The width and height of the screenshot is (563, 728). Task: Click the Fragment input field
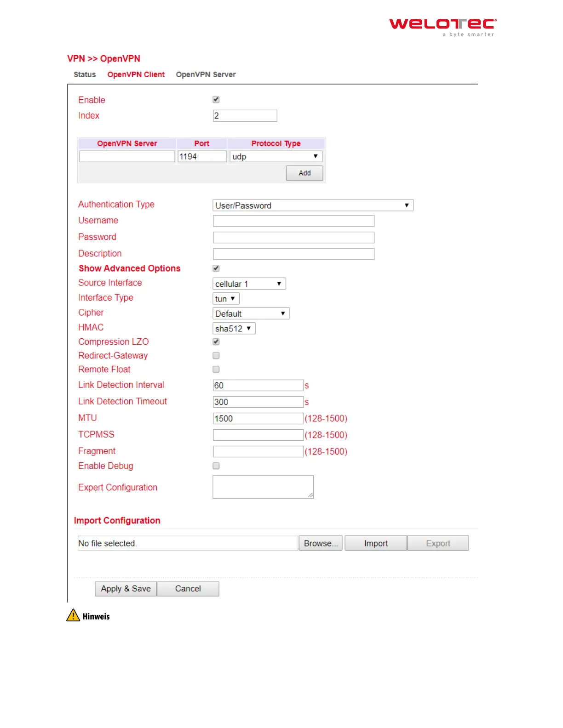point(258,452)
